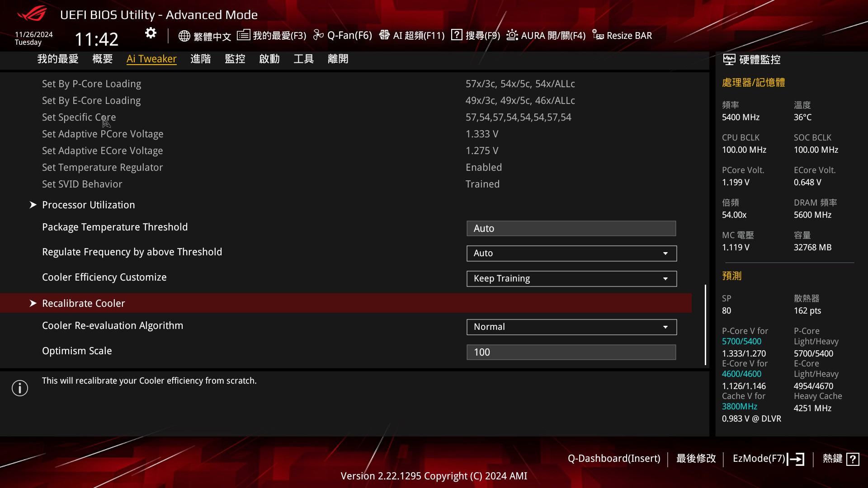Click the Resize BAR icon
The width and height of the screenshot is (868, 488).
pyautogui.click(x=598, y=35)
